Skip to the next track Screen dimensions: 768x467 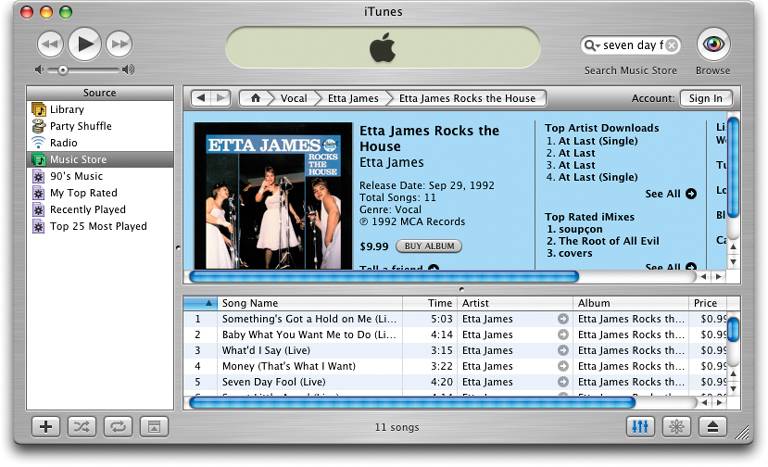click(119, 43)
